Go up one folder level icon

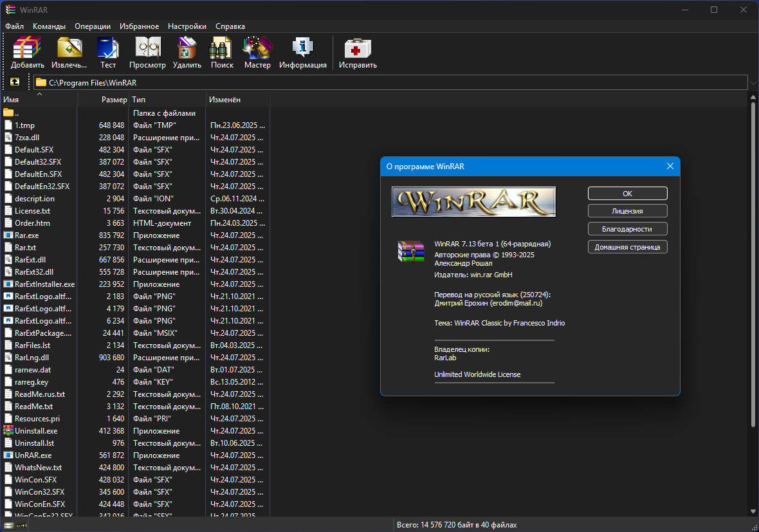pyautogui.click(x=15, y=82)
